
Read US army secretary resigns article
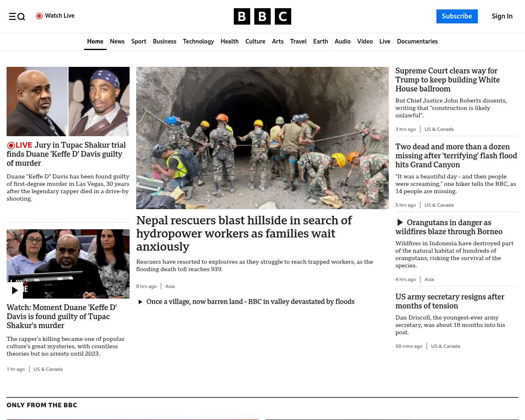tap(450, 301)
